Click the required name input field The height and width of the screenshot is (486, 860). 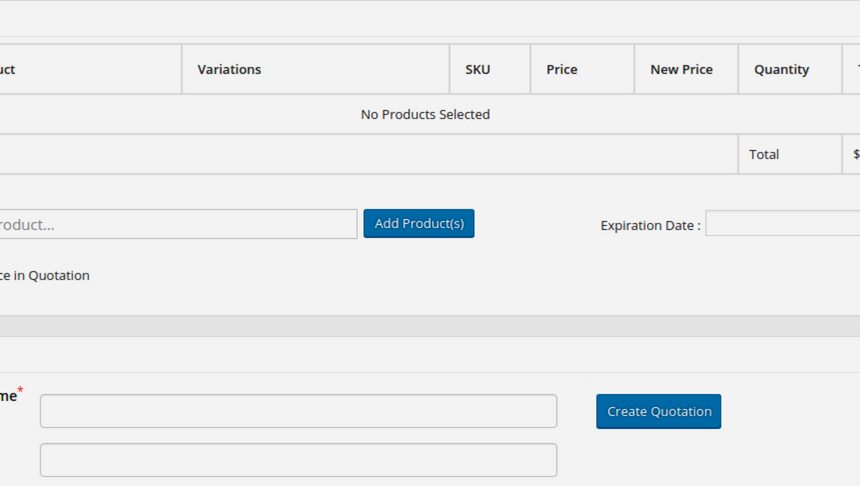[x=298, y=411]
